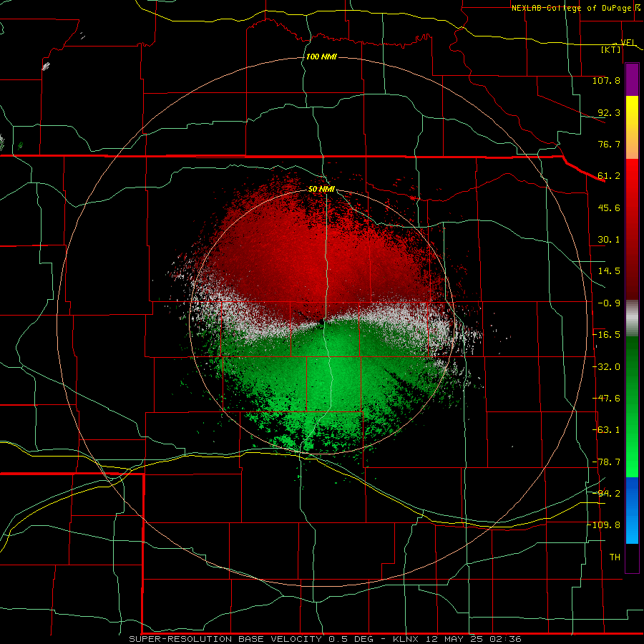Image resolution: width=644 pixels, height=644 pixels.
Task: Select the -0.9 velocity scale value
Action: tap(609, 303)
